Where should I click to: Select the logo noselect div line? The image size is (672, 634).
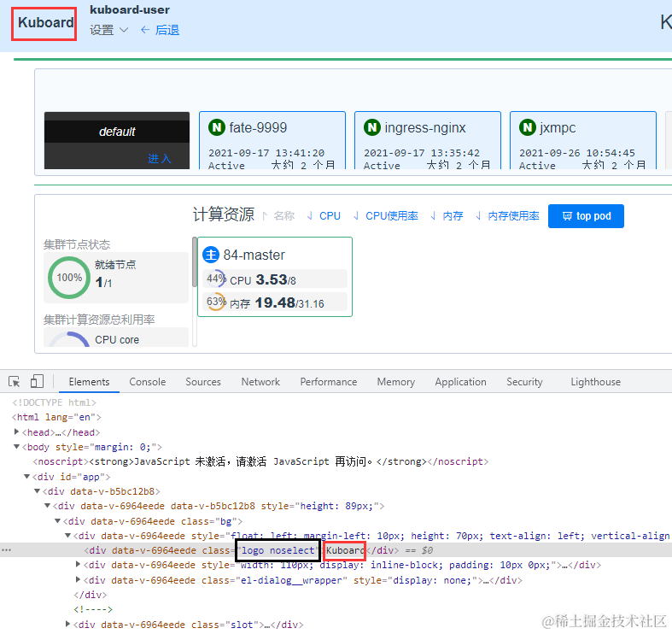point(336,550)
